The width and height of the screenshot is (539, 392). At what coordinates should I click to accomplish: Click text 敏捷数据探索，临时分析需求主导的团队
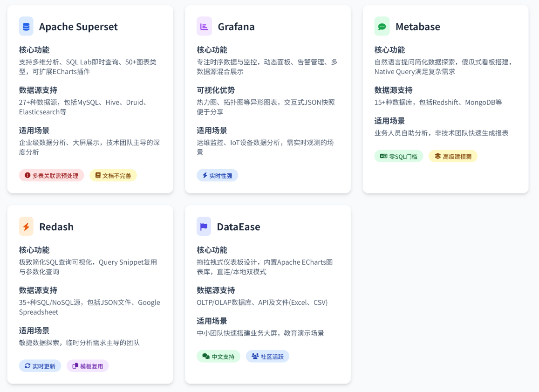(x=79, y=343)
